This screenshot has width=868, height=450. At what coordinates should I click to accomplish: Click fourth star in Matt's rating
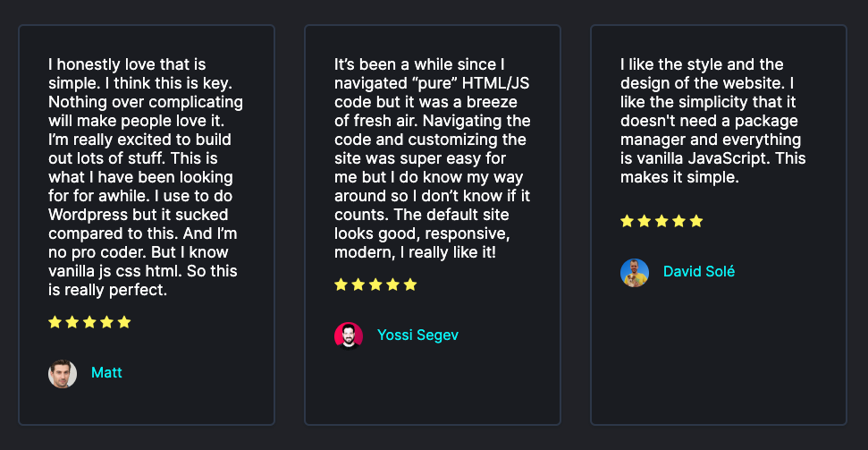pyautogui.click(x=107, y=322)
